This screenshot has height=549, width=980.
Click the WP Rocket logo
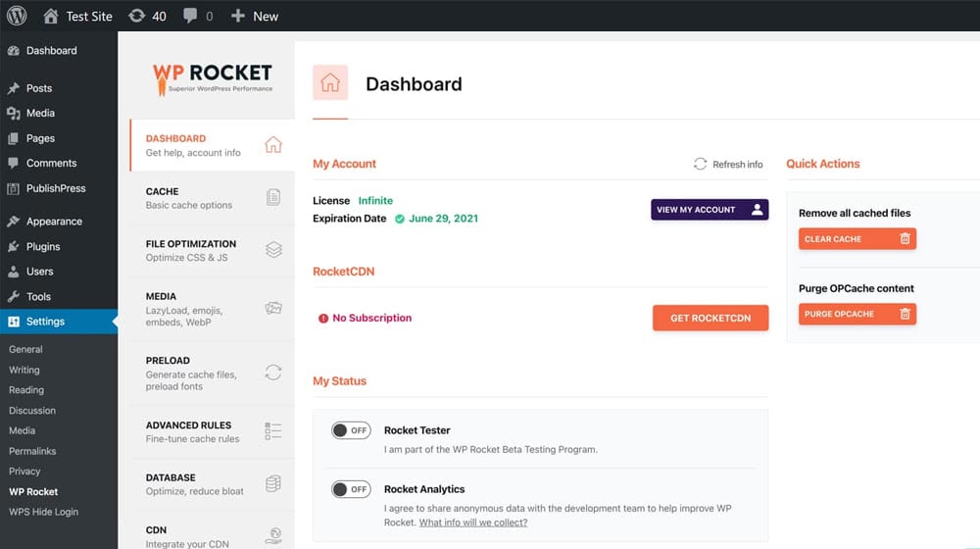click(212, 76)
